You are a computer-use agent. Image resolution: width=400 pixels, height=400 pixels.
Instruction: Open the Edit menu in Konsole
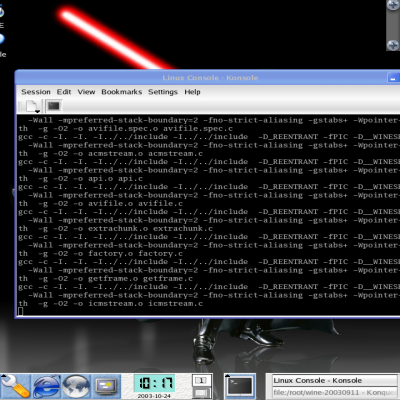point(64,92)
